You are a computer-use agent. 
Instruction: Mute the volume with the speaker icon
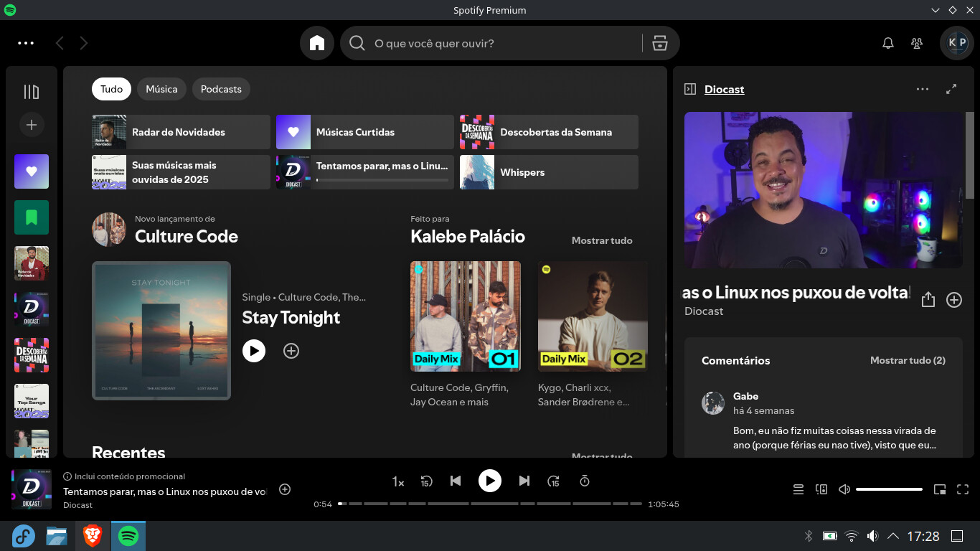[x=844, y=489]
